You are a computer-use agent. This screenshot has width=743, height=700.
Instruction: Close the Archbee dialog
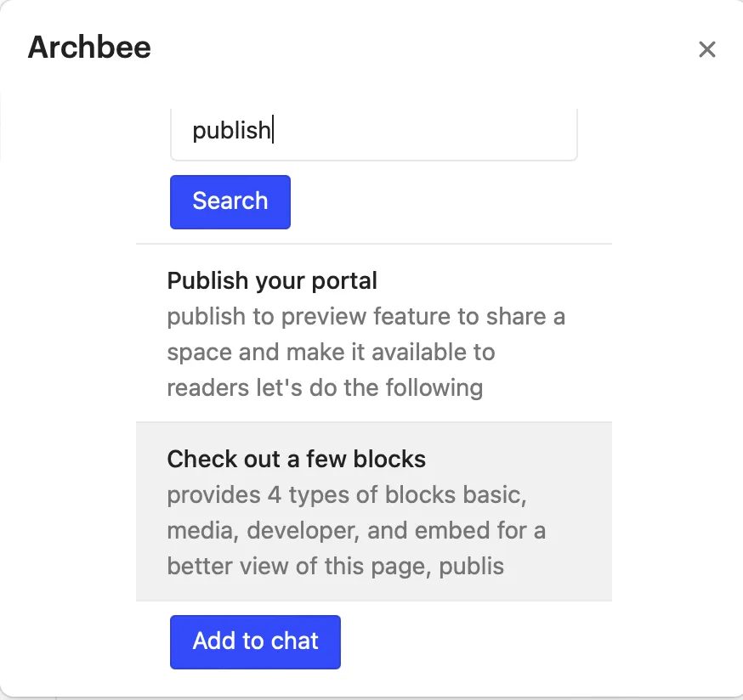706,48
